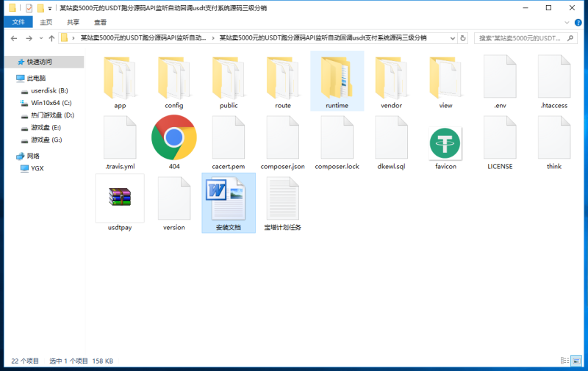Click the breadcrumb arrow after the folder icon
The image size is (588, 371).
pos(73,38)
